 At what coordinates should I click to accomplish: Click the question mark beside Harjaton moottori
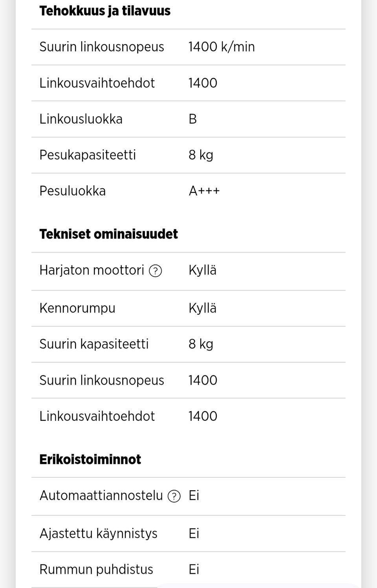tap(155, 271)
